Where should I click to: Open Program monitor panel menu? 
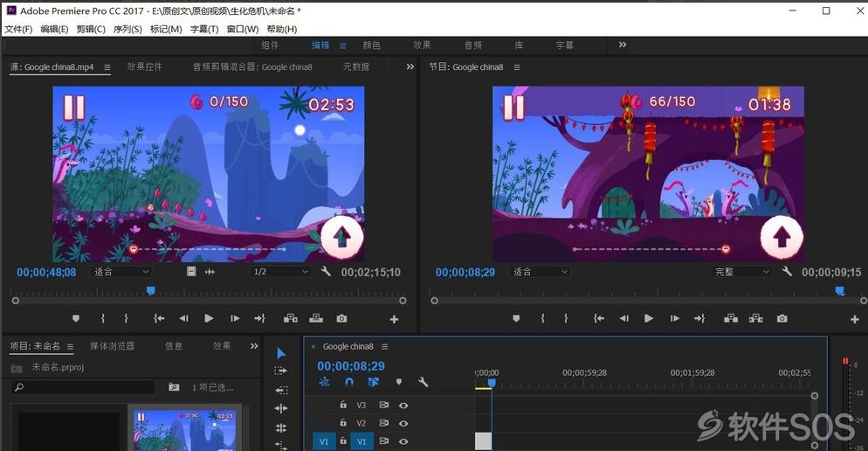[516, 67]
